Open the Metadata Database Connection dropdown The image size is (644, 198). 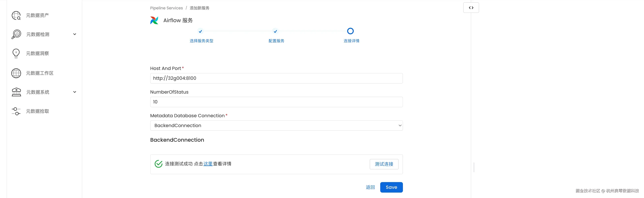click(399, 125)
